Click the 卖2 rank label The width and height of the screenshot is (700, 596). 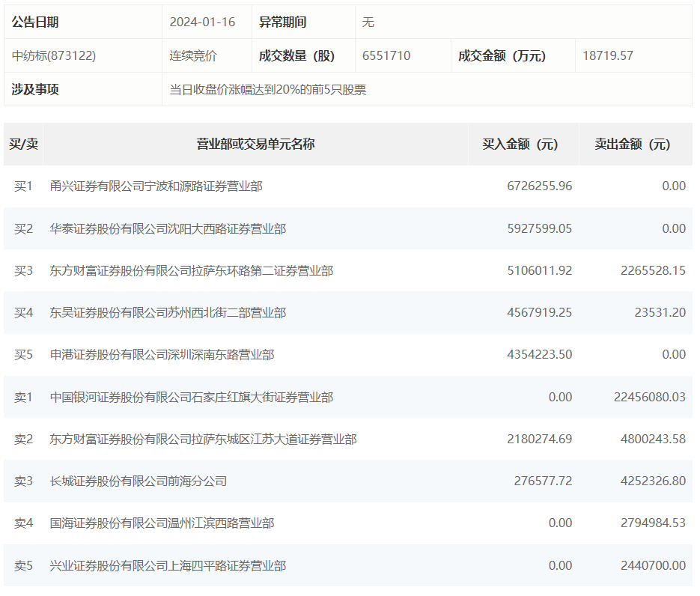tap(23, 439)
